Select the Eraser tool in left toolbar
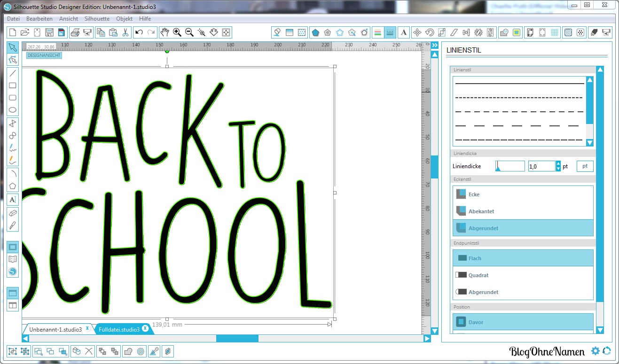The height and width of the screenshot is (364, 619). click(x=13, y=213)
